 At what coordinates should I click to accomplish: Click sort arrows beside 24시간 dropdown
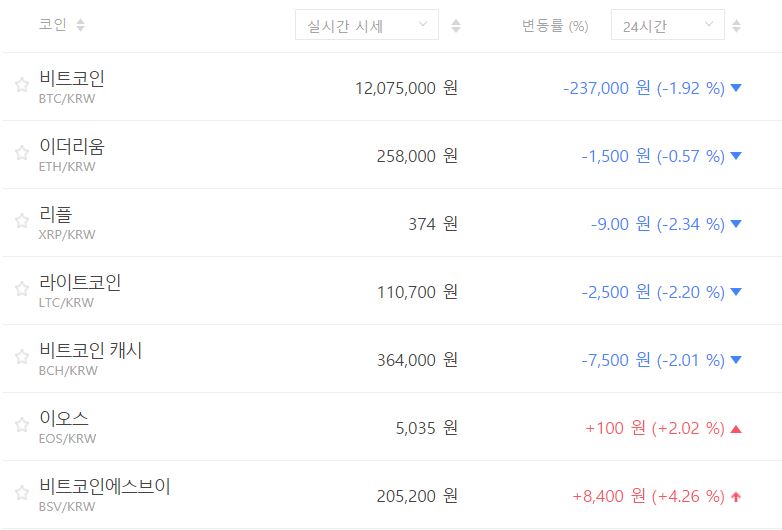737,26
